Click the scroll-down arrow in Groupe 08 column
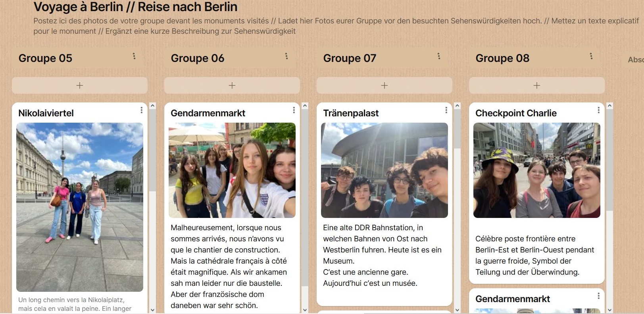This screenshot has height=314, width=644. [x=610, y=310]
